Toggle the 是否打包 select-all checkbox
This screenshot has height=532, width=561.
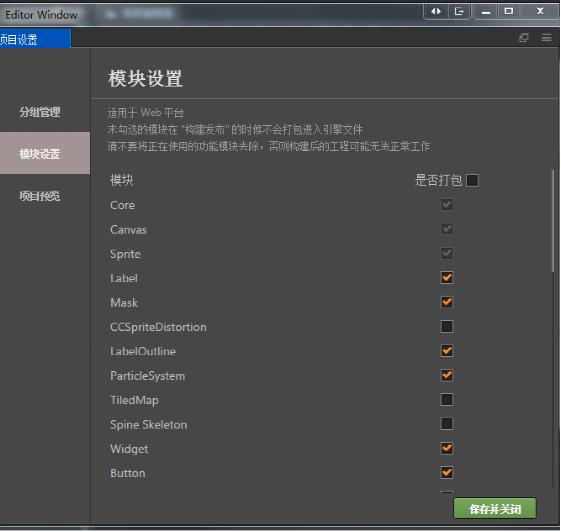point(472,180)
